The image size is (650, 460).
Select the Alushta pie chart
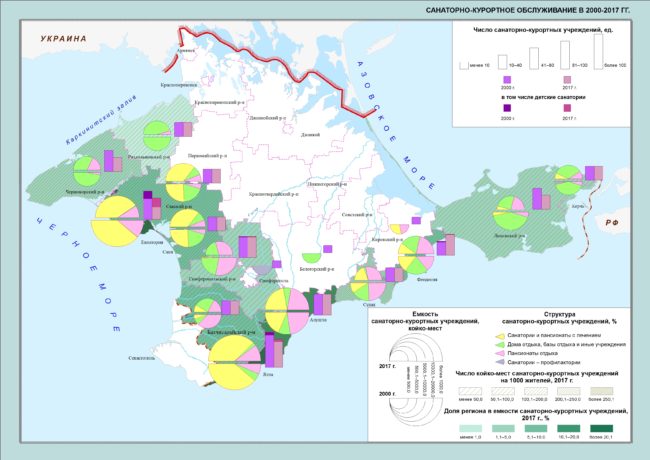pyautogui.click(x=287, y=310)
